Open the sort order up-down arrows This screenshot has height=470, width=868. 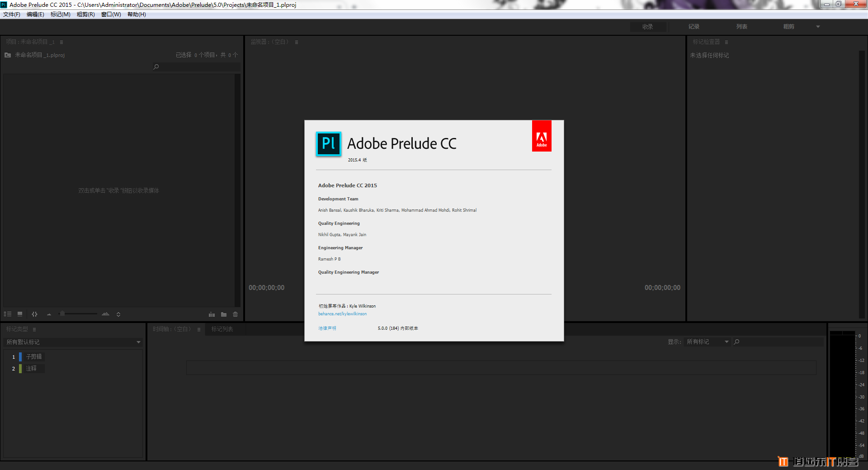tap(118, 314)
